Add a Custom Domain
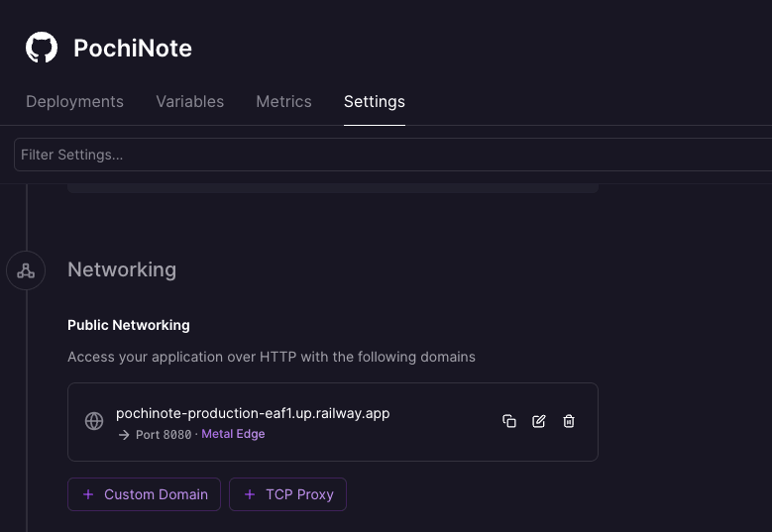Viewport: 772px width, 532px height. pyautogui.click(x=145, y=494)
